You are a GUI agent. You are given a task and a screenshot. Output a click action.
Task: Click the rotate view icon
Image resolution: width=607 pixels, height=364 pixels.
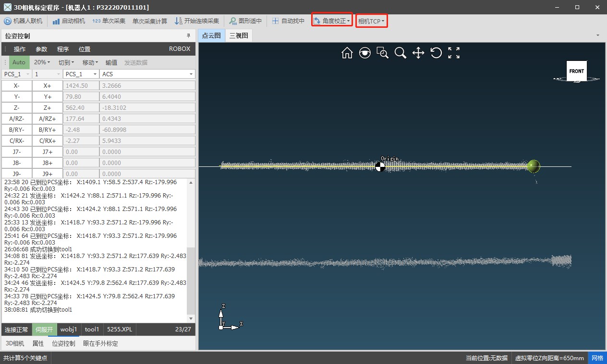tap(436, 53)
